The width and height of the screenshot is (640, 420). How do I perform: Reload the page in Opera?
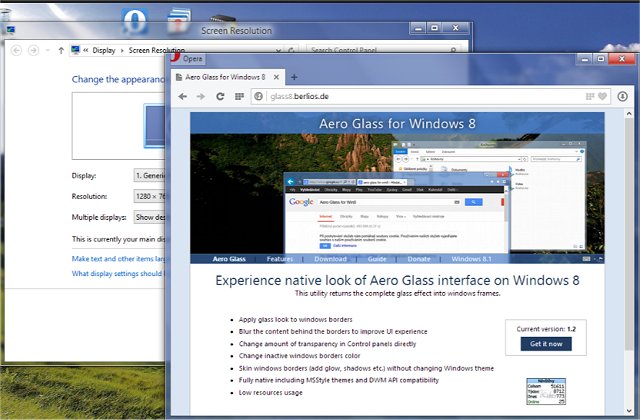coord(220,97)
